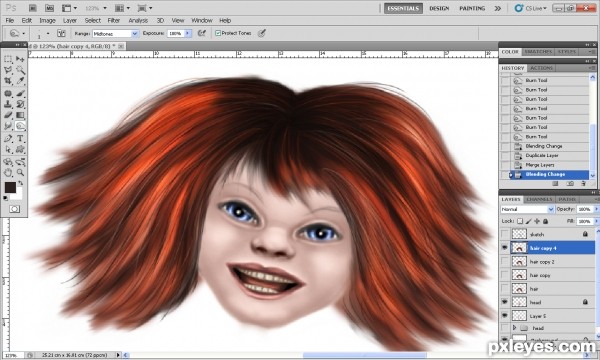Switch to the Actions tab
This screenshot has height=360, width=600.
(541, 68)
